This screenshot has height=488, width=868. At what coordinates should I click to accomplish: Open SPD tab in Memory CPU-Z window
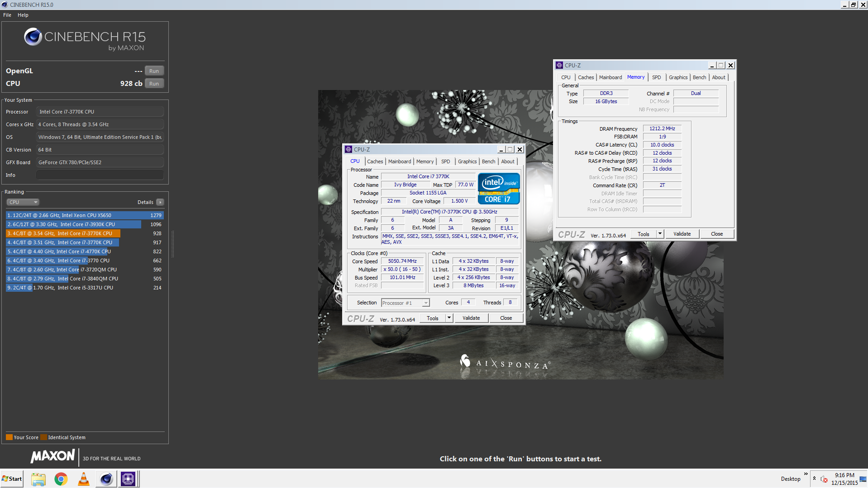tap(657, 77)
